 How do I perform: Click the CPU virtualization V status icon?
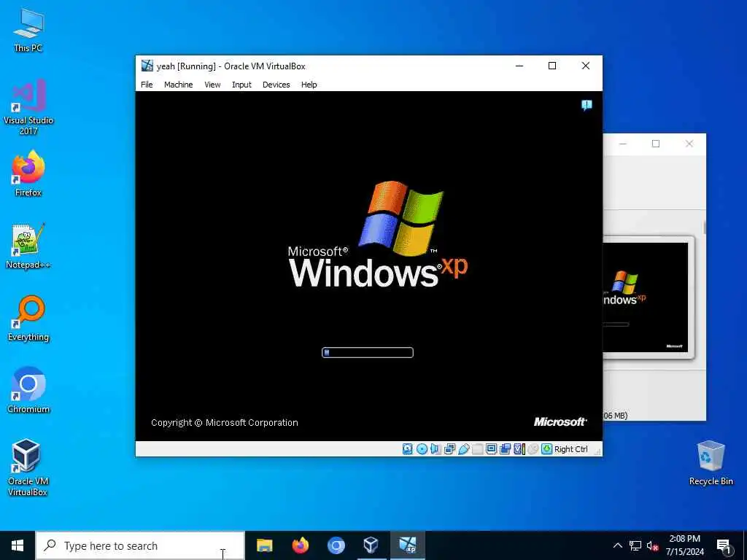519,449
